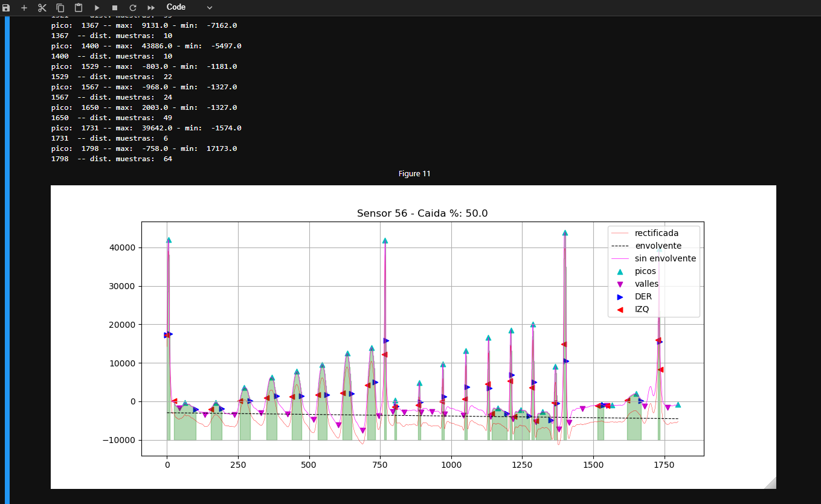Select line 1731 -- dist. muestras: 6
The image size is (821, 504).
pos(110,138)
